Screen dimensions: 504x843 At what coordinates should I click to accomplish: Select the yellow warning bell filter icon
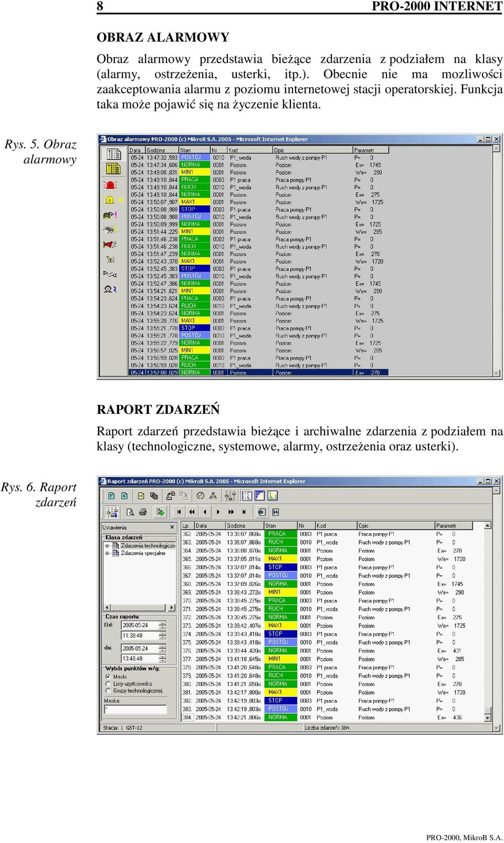coord(110,200)
